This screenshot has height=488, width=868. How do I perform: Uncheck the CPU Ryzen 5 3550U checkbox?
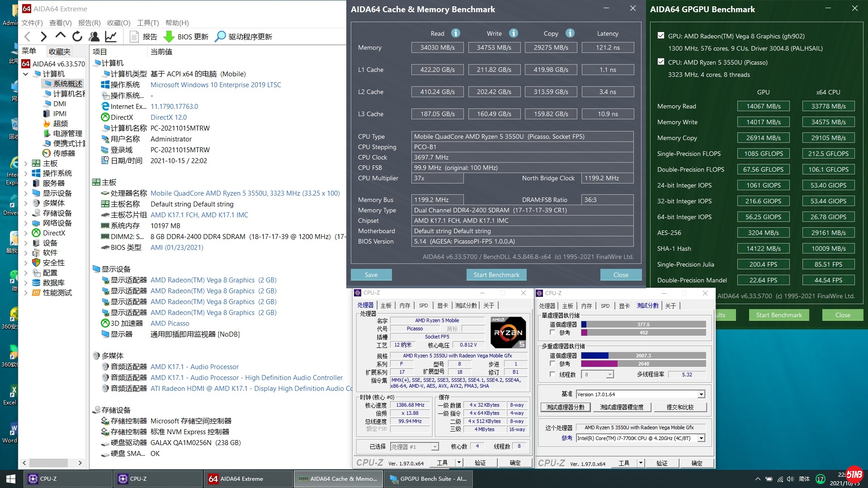661,62
